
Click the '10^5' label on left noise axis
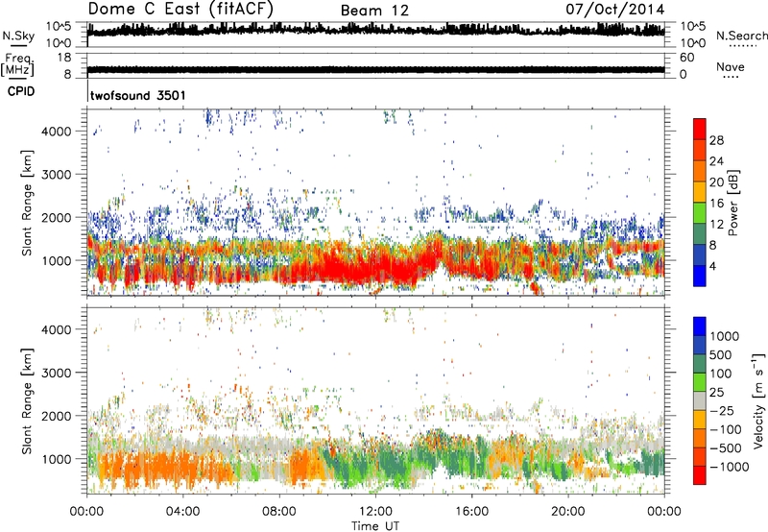(59, 27)
